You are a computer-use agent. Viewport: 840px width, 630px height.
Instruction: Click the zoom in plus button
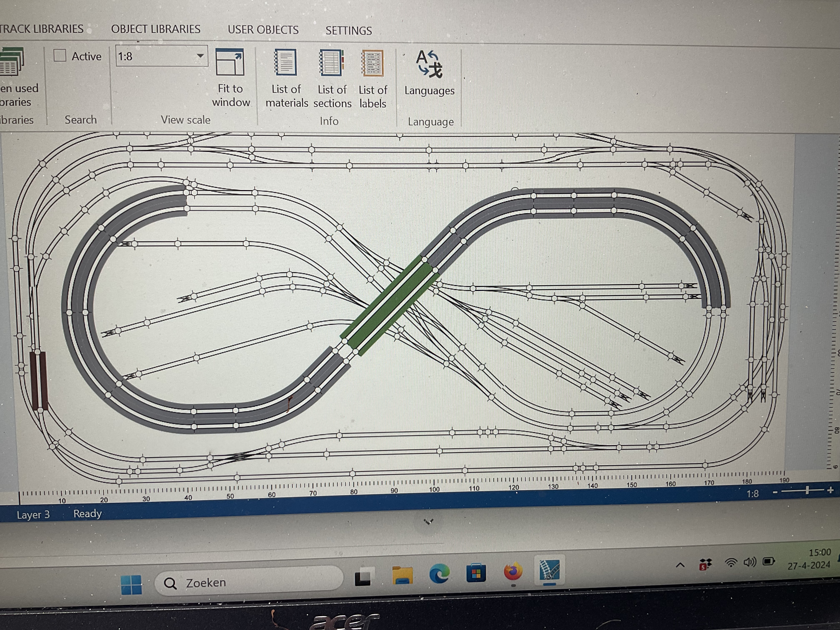[830, 490]
